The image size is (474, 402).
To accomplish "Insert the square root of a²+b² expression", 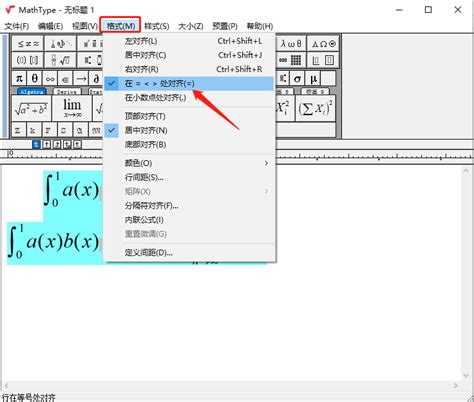I will (x=31, y=108).
